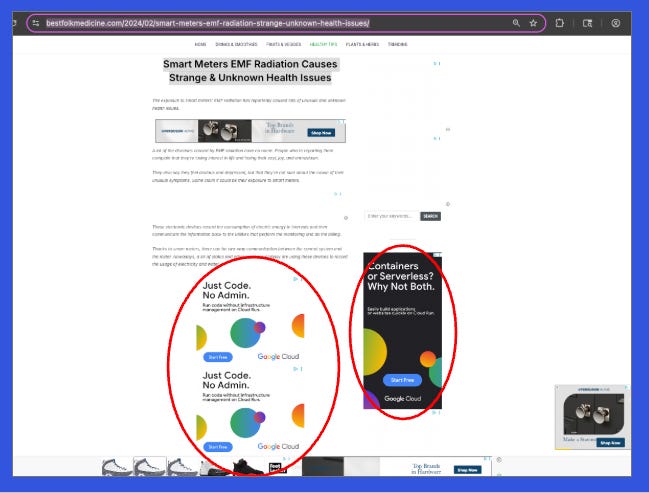Click AdChoices icon on second Just Code ad
This screenshot has width=649, height=493.
(298, 369)
